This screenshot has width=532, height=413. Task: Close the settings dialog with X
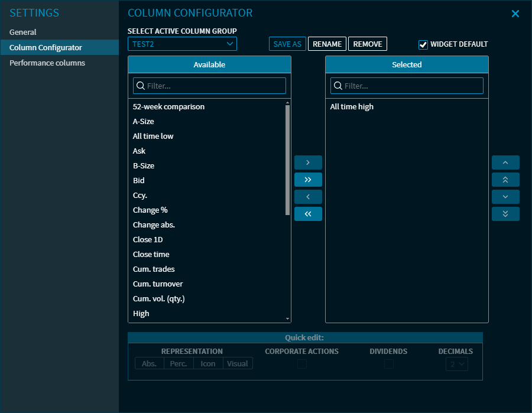(515, 14)
